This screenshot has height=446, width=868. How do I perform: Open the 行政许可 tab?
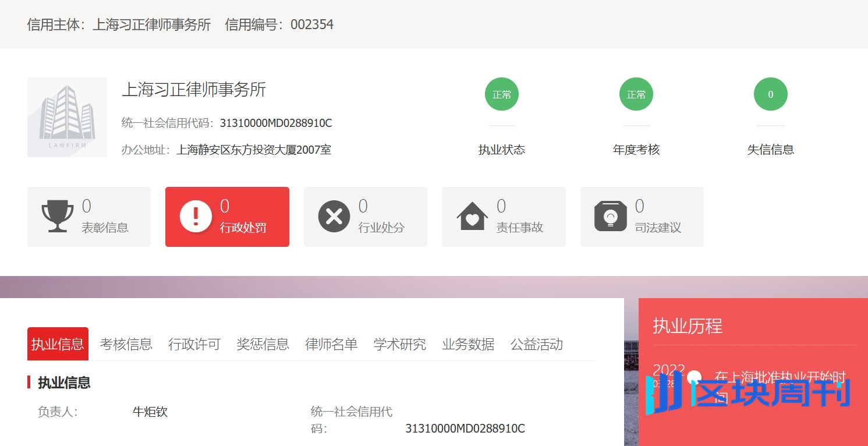194,344
